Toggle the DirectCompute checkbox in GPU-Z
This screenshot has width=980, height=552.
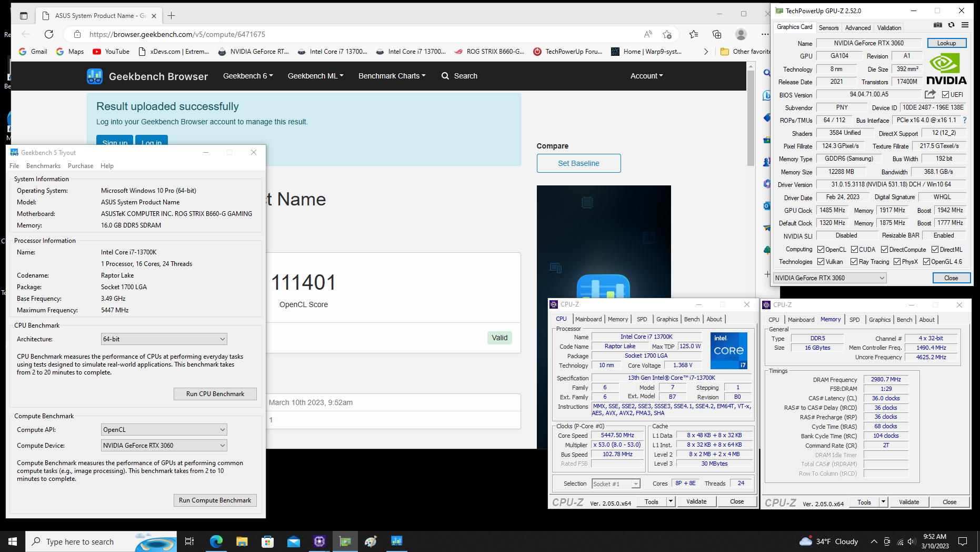coord(885,250)
